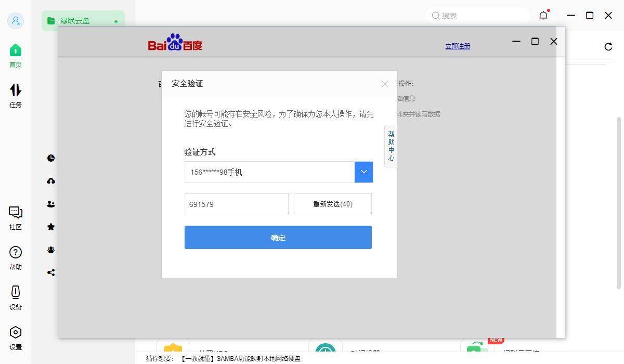Open 任务 tasks in sidebar

click(x=16, y=96)
